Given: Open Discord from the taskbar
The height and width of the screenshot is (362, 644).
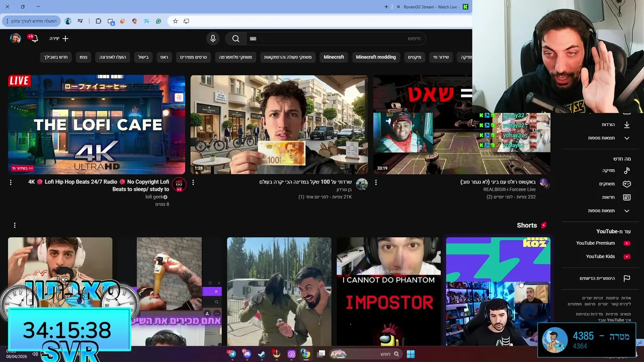Looking at the screenshot, I should click(247, 354).
